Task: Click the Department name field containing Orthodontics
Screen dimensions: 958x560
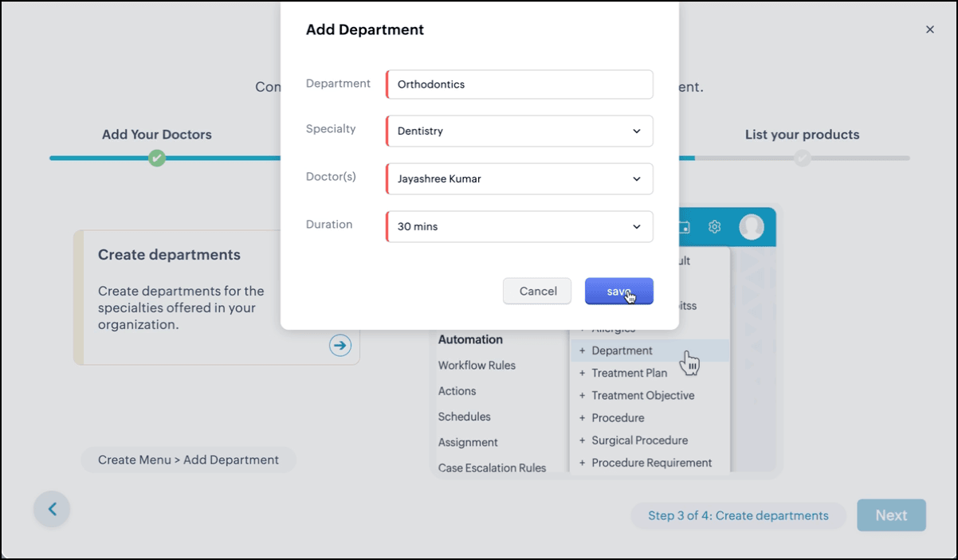Action: [x=519, y=84]
